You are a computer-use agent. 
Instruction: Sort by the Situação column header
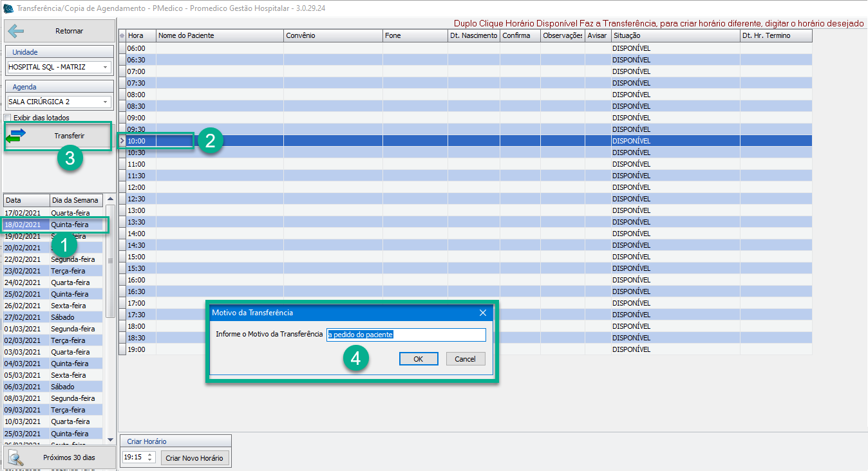tap(675, 36)
